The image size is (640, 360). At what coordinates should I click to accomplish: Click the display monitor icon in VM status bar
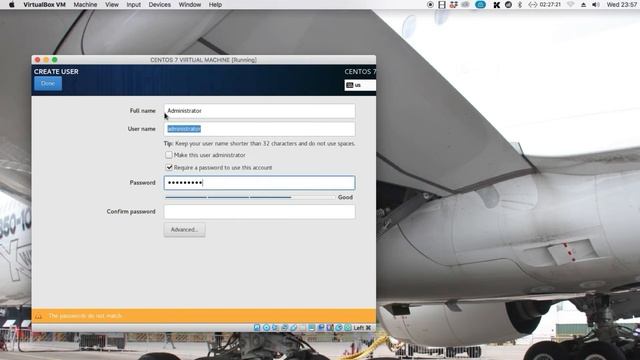pos(311,327)
